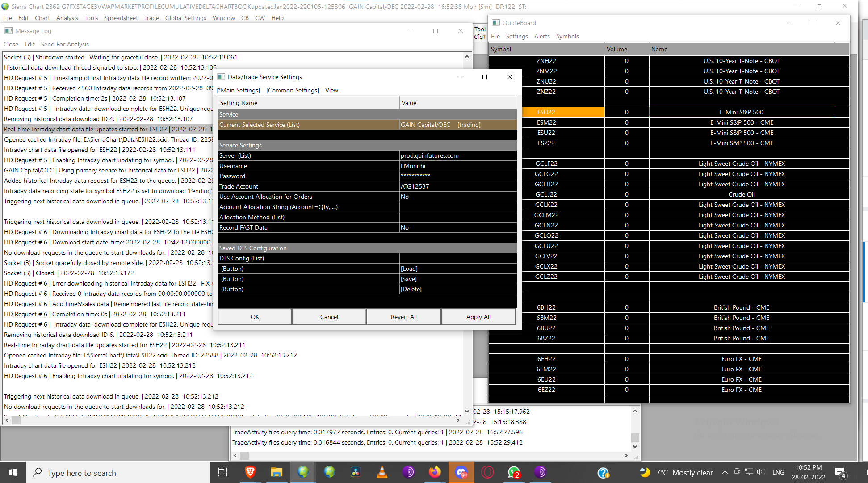Switch to Common Settings tab
The width and height of the screenshot is (868, 483).
coord(293,90)
